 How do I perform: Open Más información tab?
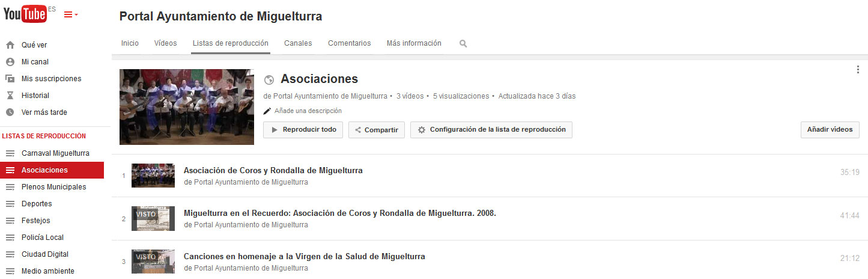pyautogui.click(x=414, y=43)
